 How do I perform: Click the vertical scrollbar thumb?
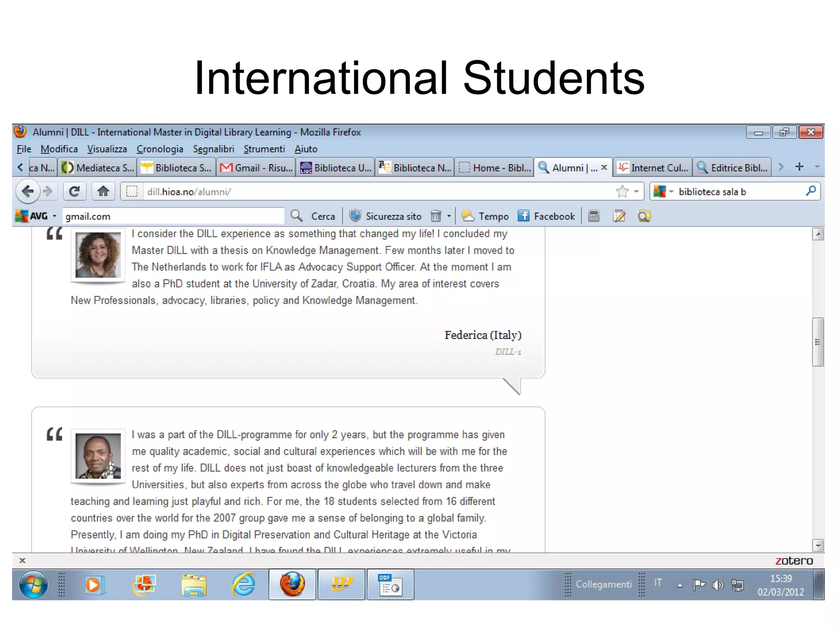818,342
